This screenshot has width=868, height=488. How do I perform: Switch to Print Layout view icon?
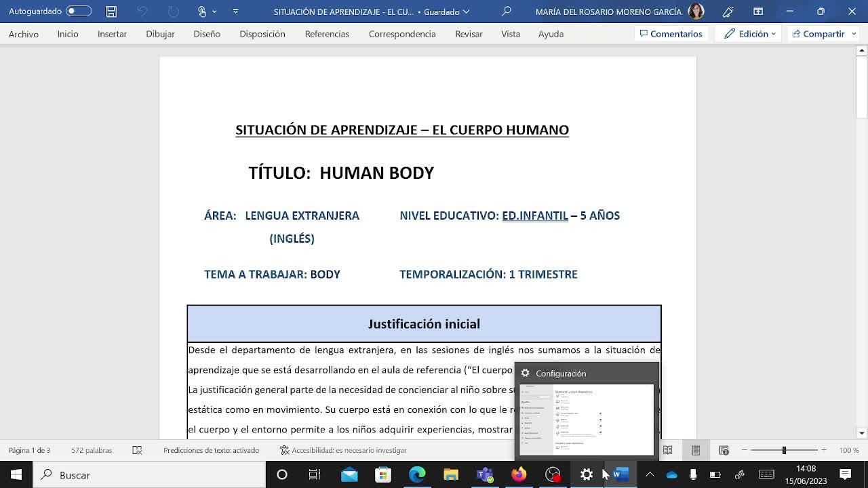[696, 450]
